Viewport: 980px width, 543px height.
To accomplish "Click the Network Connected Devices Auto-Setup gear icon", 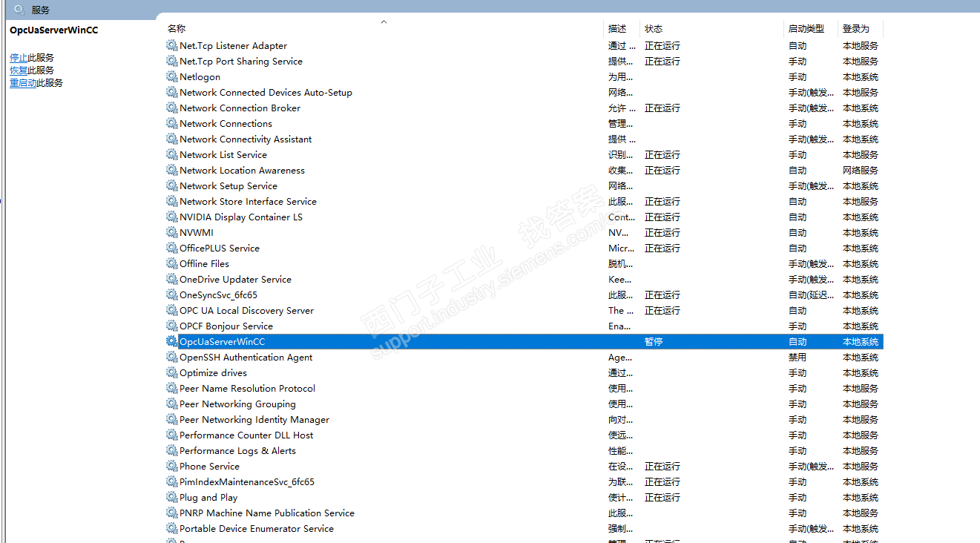I will click(x=172, y=92).
